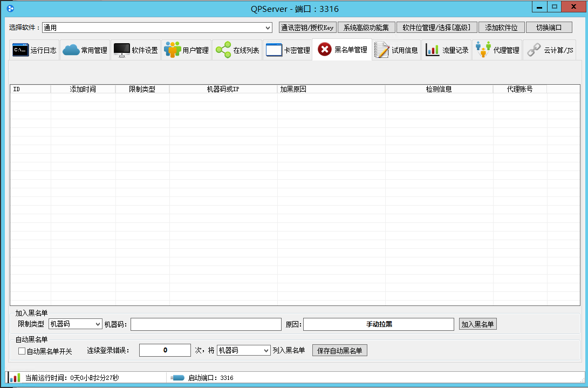Viewport: 588px width, 388px height.
Task: Click the terminal icon for 运行日志
Action: click(x=20, y=50)
